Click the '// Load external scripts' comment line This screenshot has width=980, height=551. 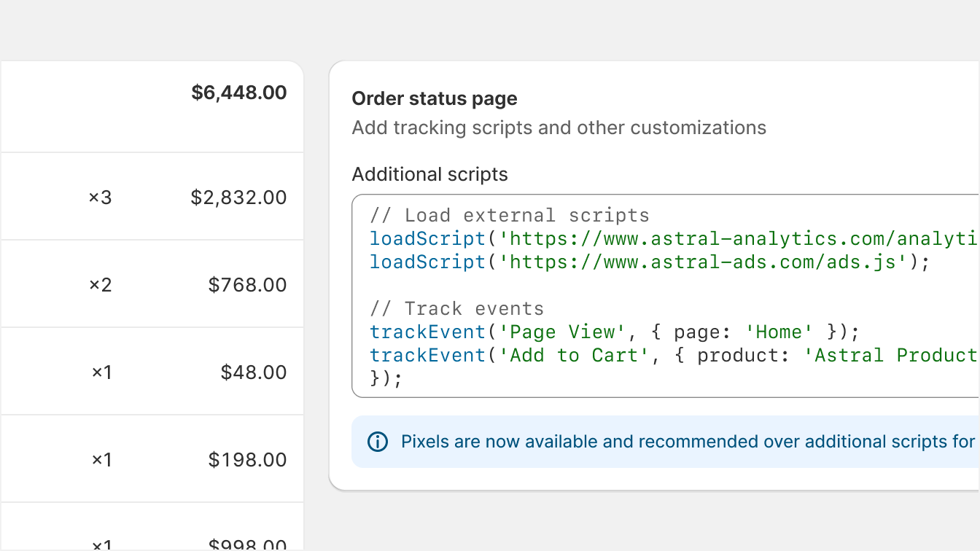click(510, 215)
